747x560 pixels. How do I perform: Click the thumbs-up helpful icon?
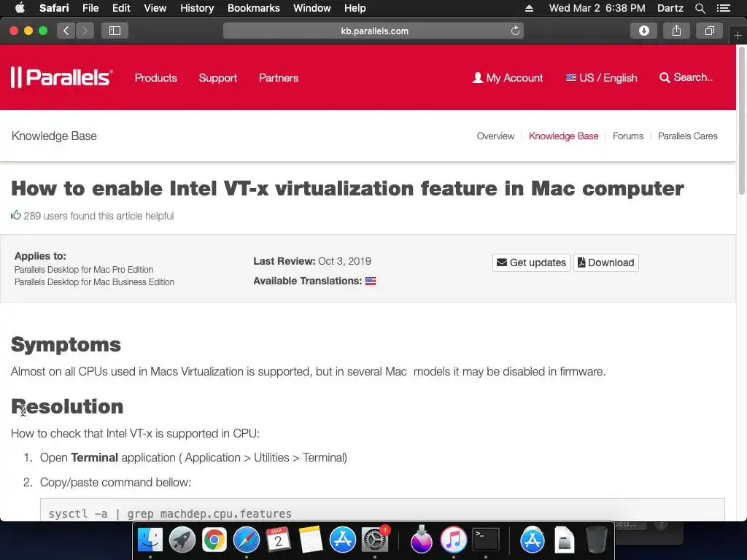point(16,215)
